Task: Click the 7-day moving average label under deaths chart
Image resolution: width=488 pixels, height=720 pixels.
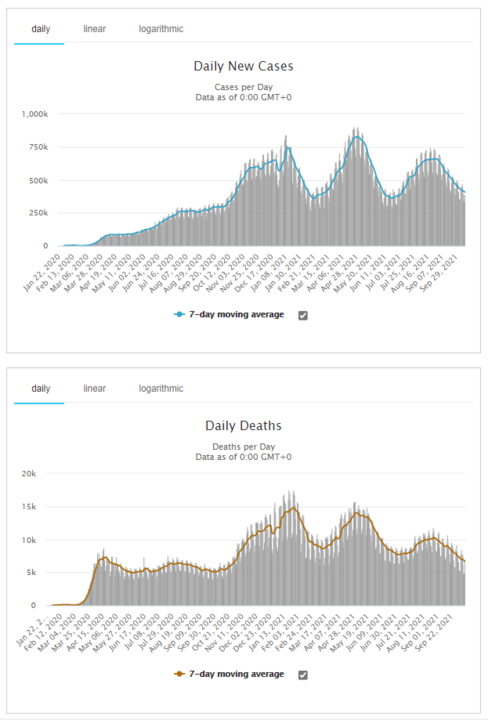Action: tap(236, 674)
